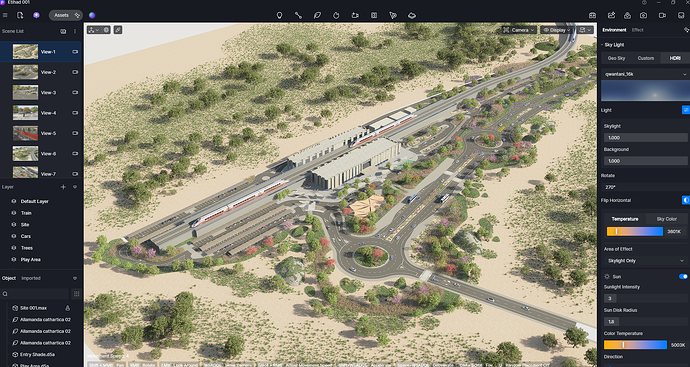This screenshot has height=367, width=690.
Task: Toggle the Cars layer cube icon
Action: coord(13,236)
